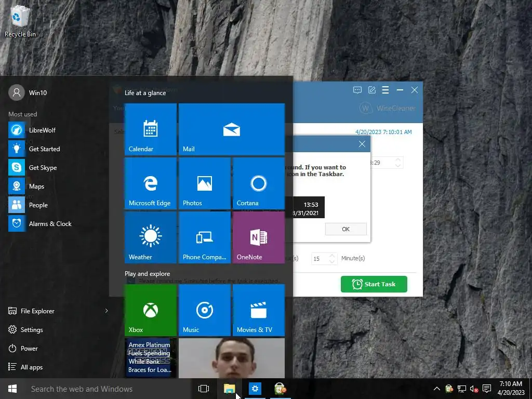Expand the File Explorer jump list arrow

[106, 311]
